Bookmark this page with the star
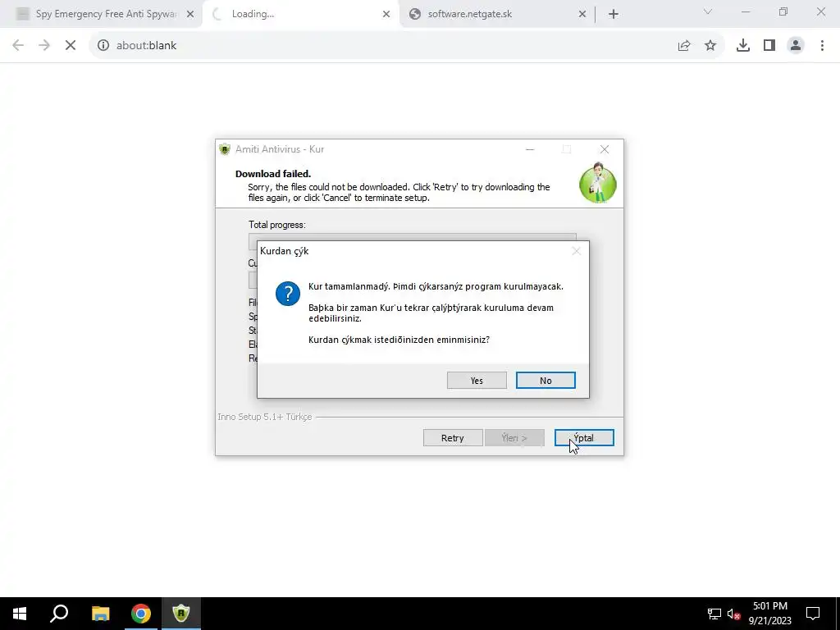This screenshot has width=840, height=630. (x=710, y=46)
